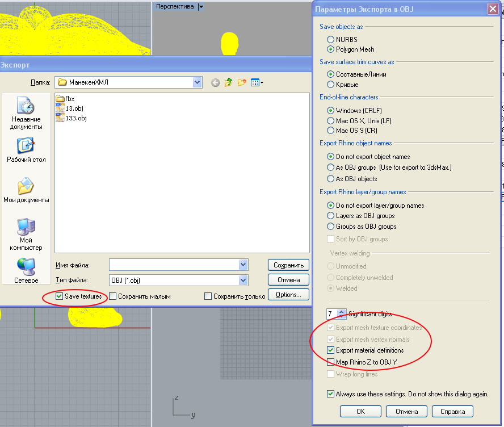Select the 13.obj file
The width and height of the screenshot is (504, 427).
tap(70, 108)
